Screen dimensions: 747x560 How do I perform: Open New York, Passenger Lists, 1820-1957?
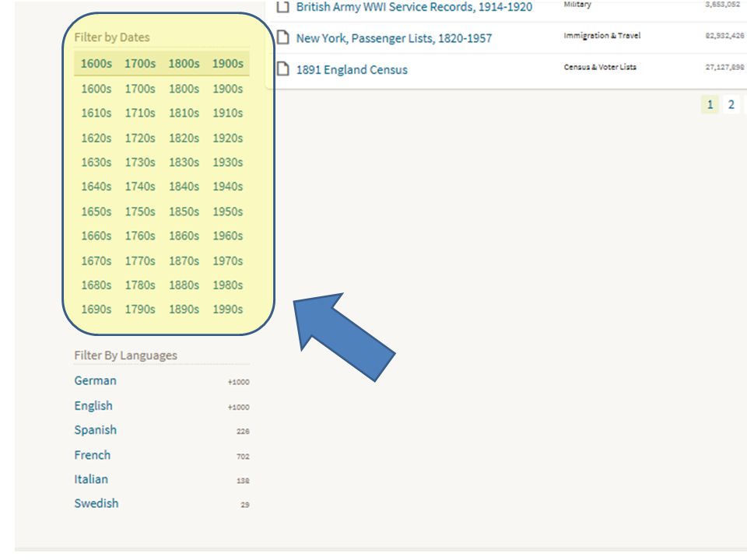[394, 38]
